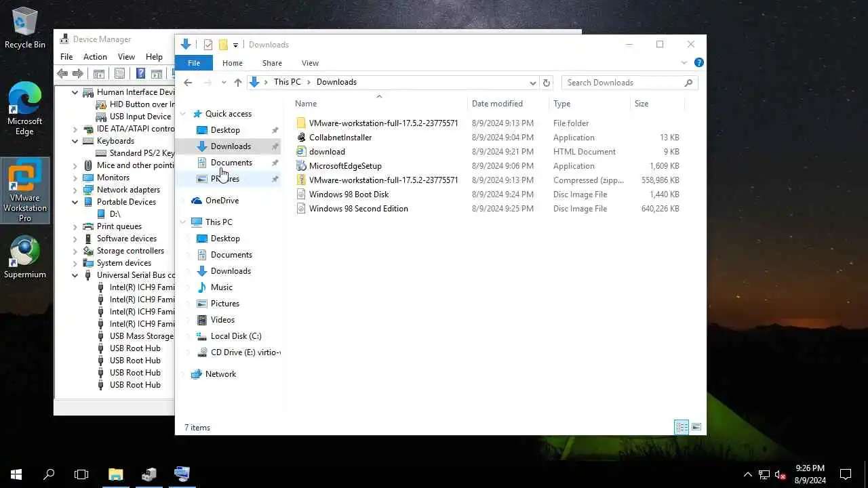This screenshot has width=868, height=488.
Task: Expand IDE ATA/ATAPI controllers node
Action: tap(75, 129)
